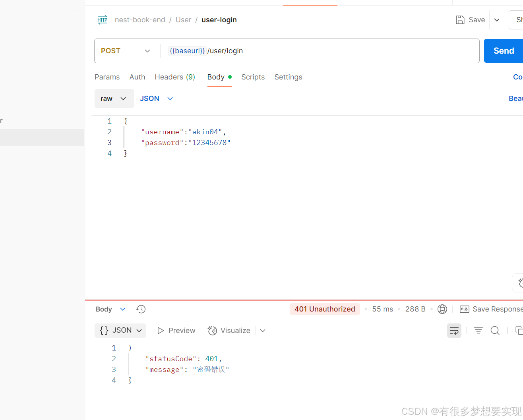Image resolution: width=523 pixels, height=420 pixels.
Task: Click the 55 ms response time
Action: (x=382, y=309)
